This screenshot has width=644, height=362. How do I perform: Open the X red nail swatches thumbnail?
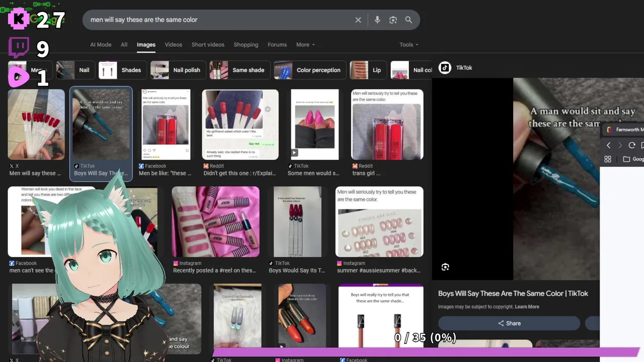coord(36,125)
